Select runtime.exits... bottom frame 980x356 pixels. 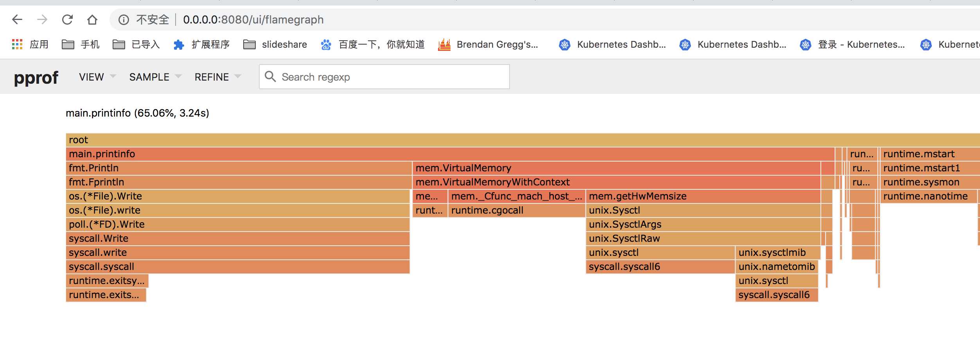(106, 295)
